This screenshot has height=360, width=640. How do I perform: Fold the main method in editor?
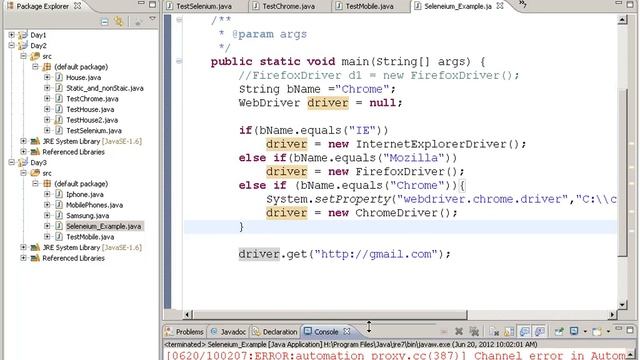tap(179, 61)
